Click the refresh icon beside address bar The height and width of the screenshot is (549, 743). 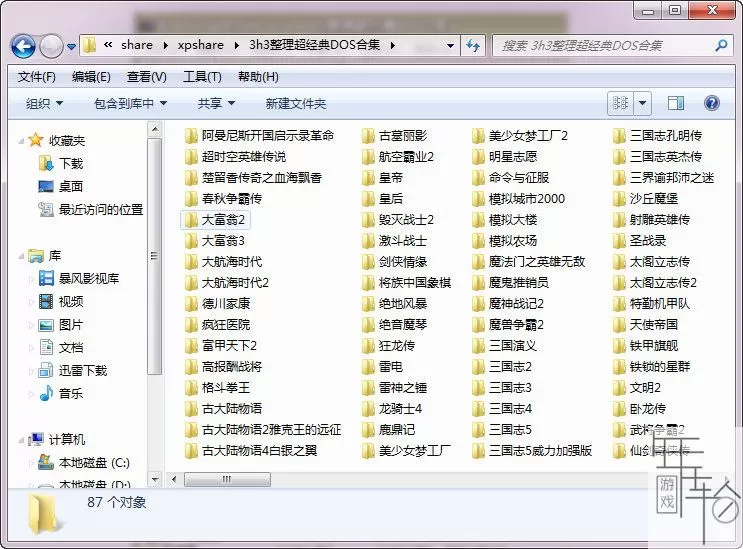click(473, 45)
